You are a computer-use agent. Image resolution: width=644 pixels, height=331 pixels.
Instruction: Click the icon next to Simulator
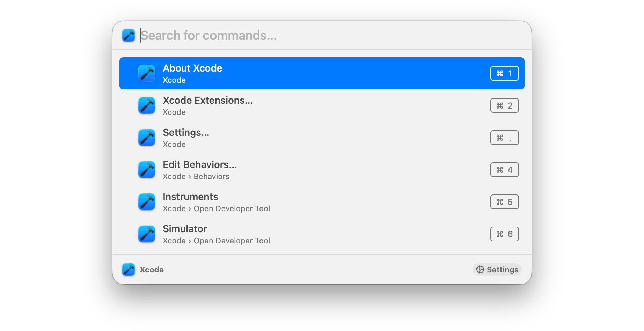tap(147, 234)
